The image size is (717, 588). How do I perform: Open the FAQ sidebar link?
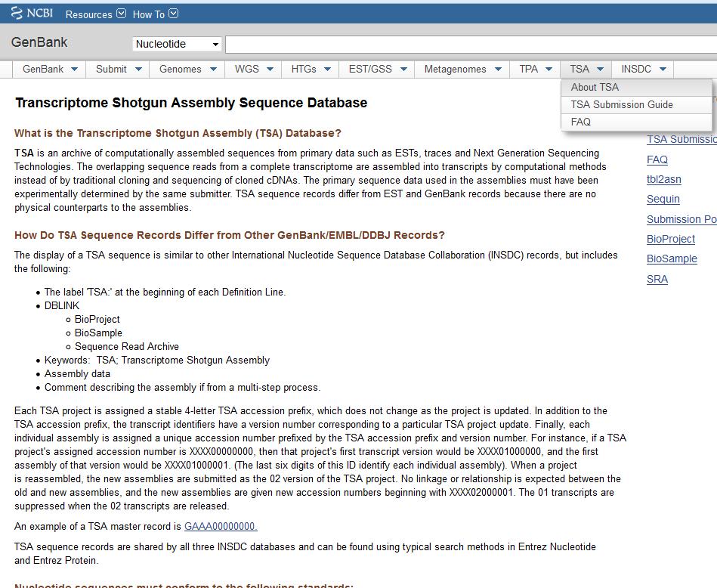point(657,159)
